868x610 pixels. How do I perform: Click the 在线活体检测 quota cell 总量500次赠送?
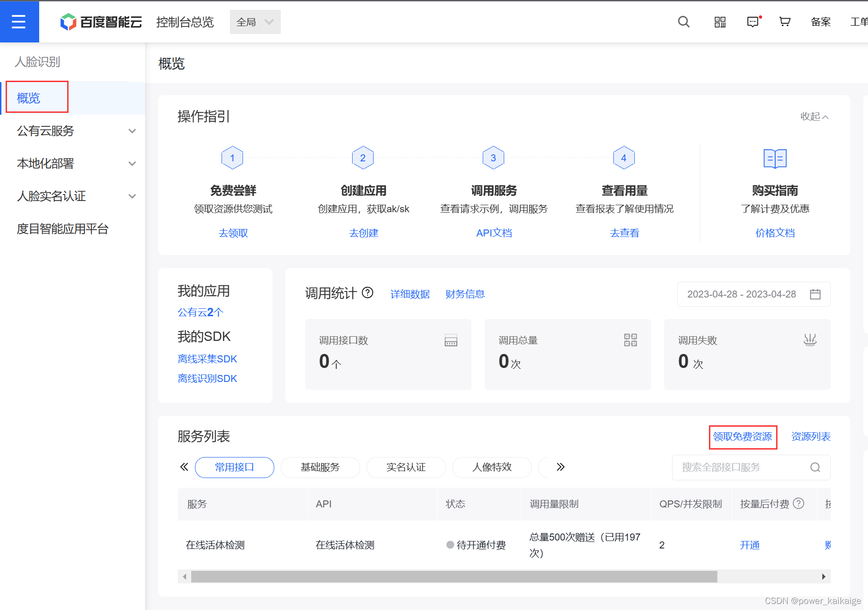click(x=585, y=545)
